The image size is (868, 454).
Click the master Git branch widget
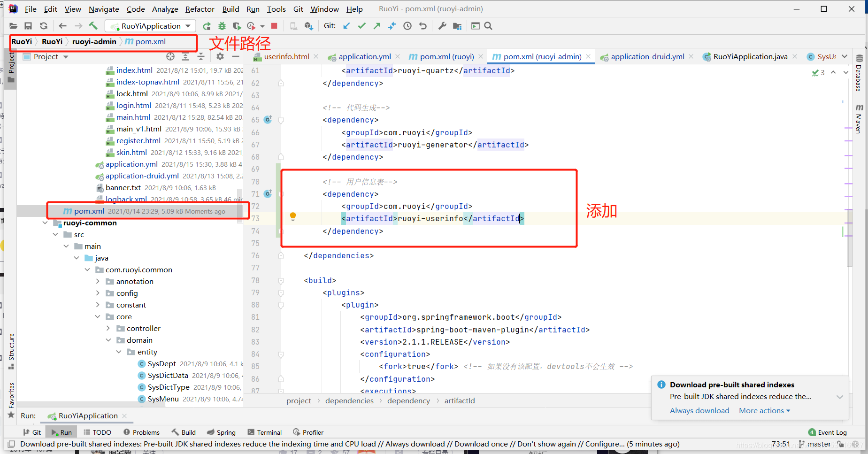(815, 444)
